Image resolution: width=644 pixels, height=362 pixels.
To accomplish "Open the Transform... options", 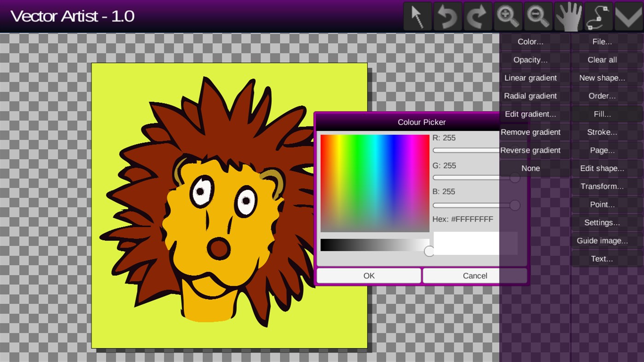I will 602,186.
